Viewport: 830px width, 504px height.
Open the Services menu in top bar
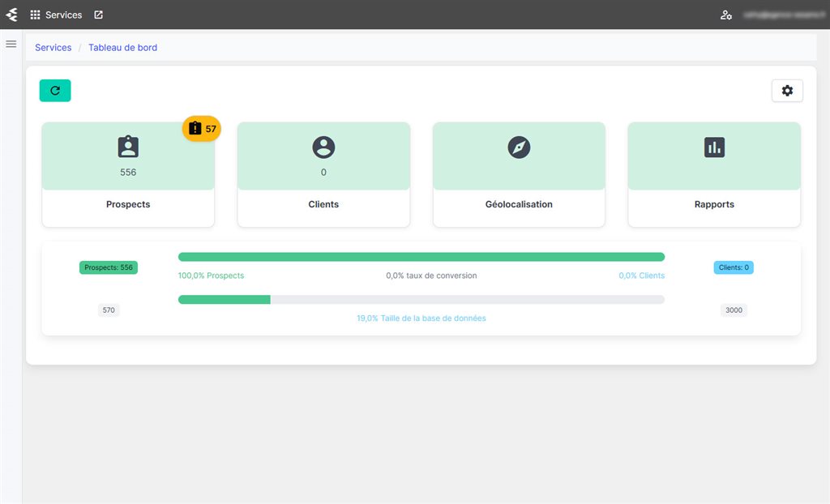pyautogui.click(x=63, y=15)
